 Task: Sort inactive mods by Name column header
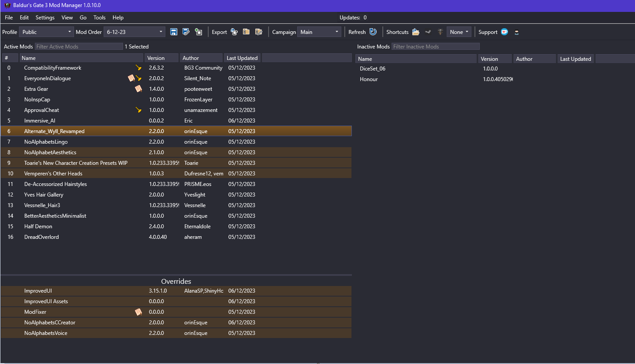tap(416, 59)
